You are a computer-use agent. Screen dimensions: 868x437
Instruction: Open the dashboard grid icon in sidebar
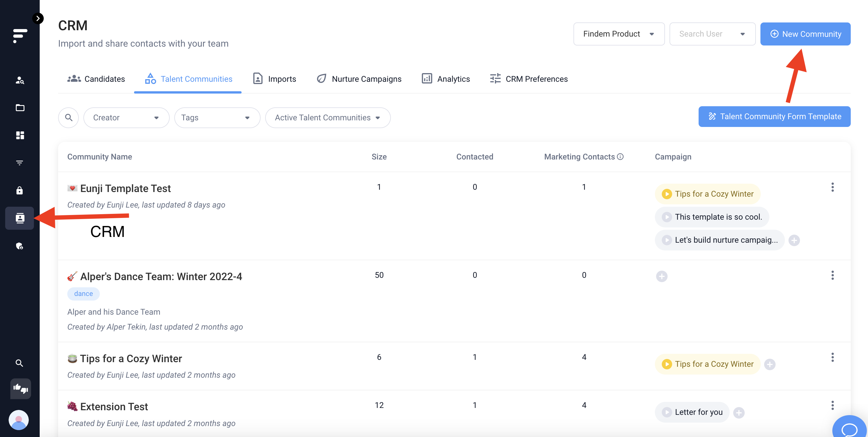pyautogui.click(x=20, y=135)
